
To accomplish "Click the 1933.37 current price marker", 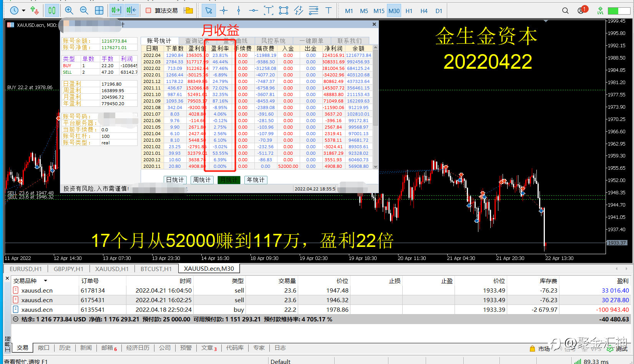I will pyautogui.click(x=617, y=243).
